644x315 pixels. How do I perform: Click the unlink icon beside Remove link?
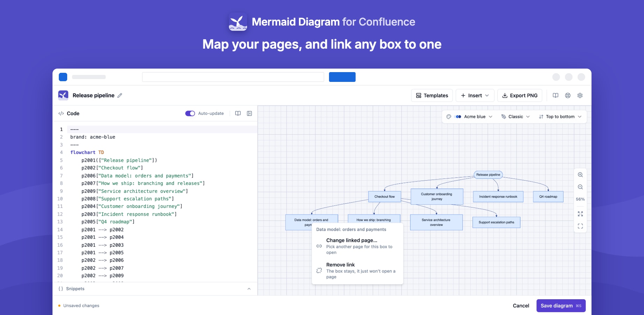point(319,271)
